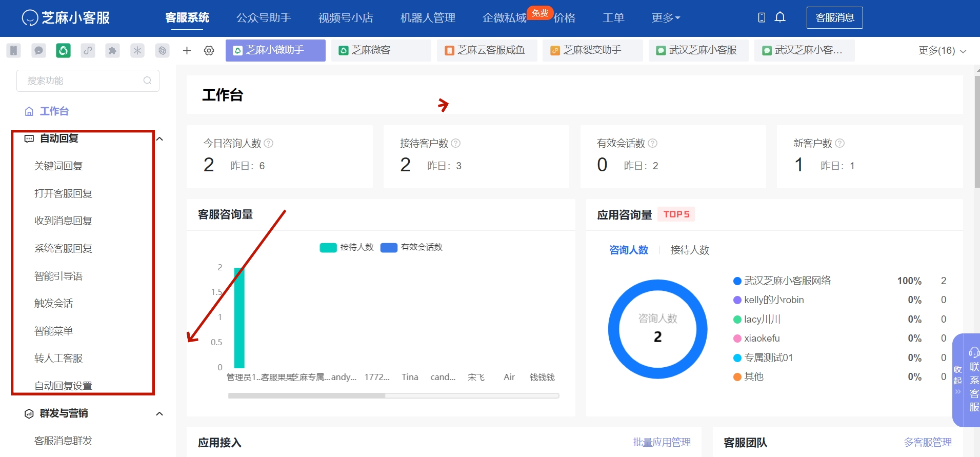This screenshot has width=980, height=457.
Task: Open 工单 in top navigation
Action: click(613, 17)
